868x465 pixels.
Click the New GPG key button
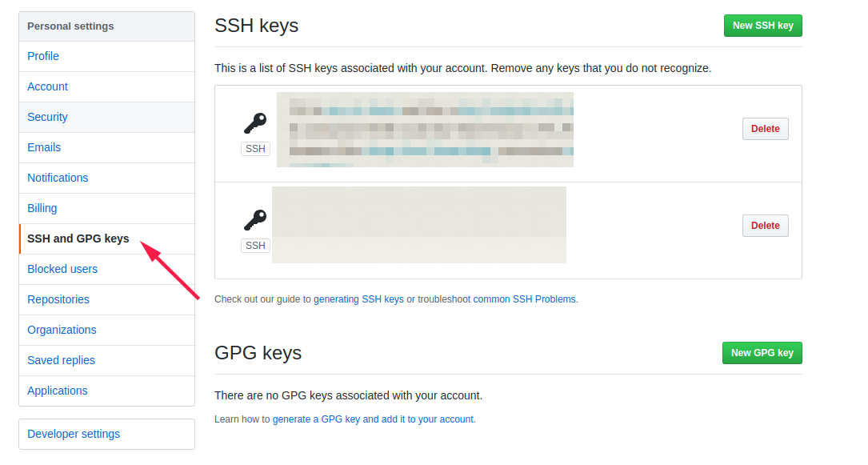pos(762,353)
